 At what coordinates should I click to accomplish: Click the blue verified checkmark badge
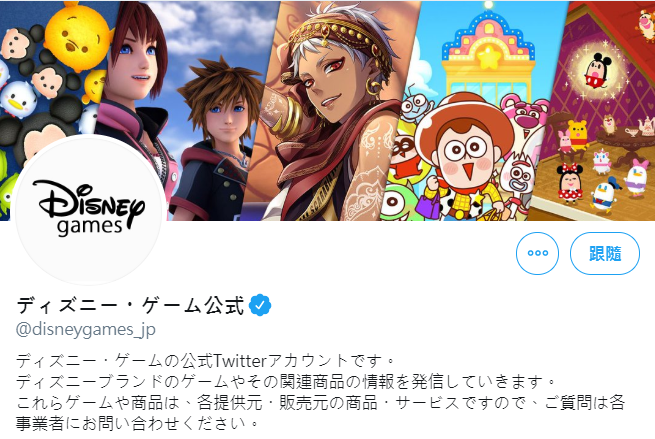[260, 305]
